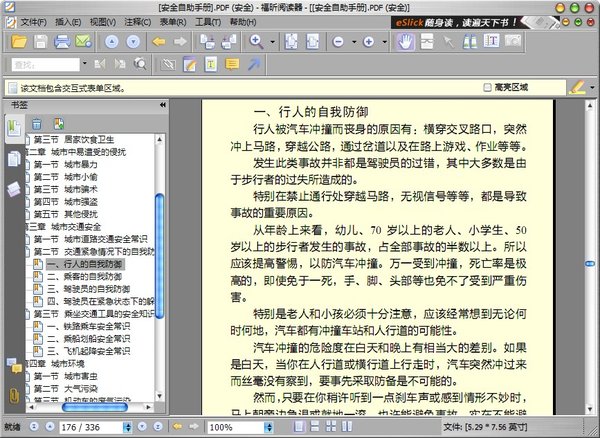Image resolution: width=600 pixels, height=438 pixels.
Task: Open the 视图(V) menu
Action: [103, 22]
